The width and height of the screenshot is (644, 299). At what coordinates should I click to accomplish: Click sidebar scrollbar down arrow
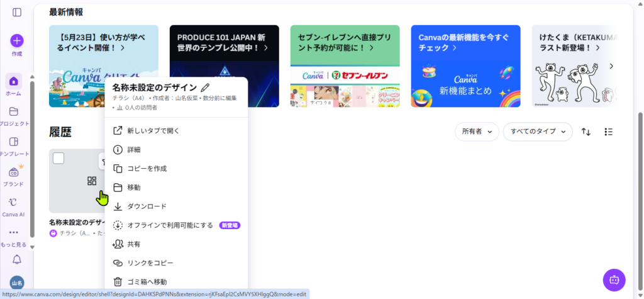(33, 247)
